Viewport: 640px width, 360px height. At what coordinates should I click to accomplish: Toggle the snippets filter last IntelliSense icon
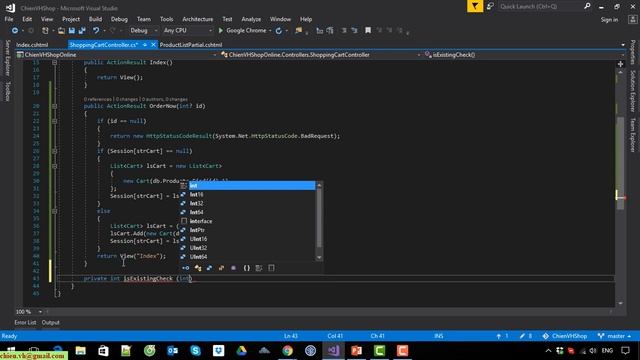[x=271, y=268]
